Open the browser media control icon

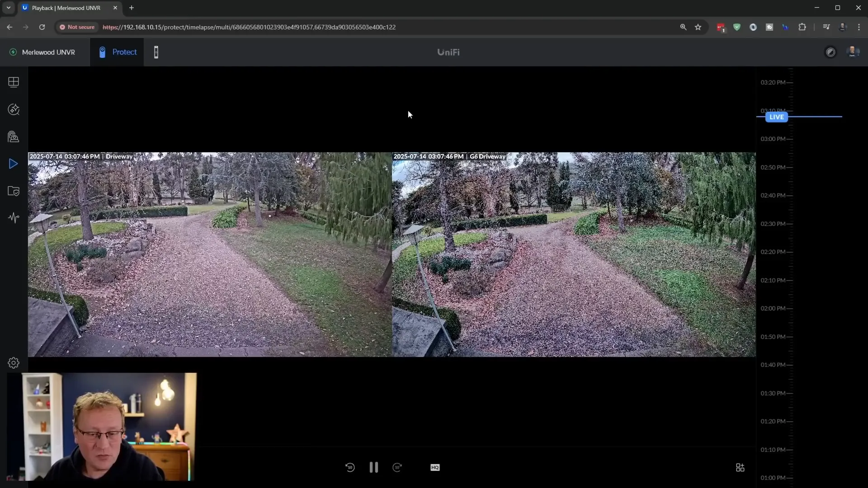point(826,27)
